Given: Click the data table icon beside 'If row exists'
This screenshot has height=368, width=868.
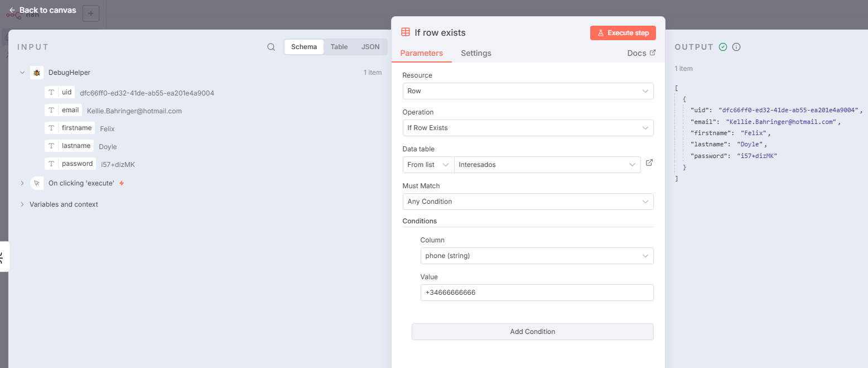Looking at the screenshot, I should coord(406,32).
